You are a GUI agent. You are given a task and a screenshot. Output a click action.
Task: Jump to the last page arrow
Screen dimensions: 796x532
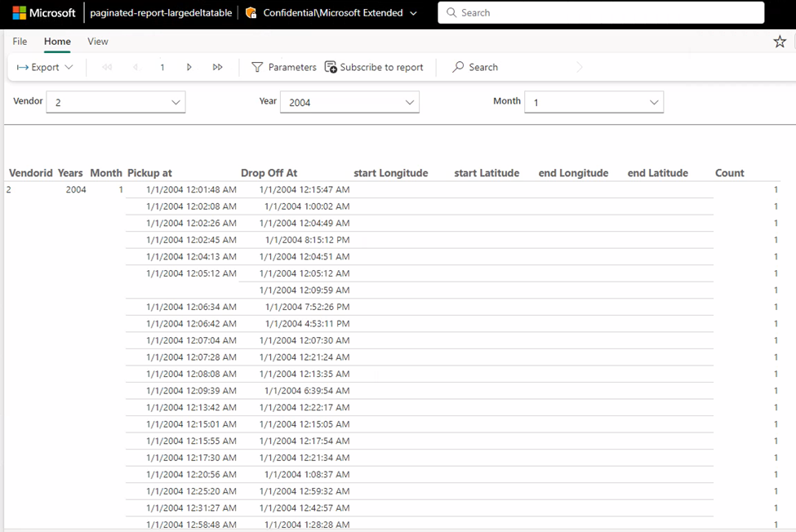coord(217,67)
